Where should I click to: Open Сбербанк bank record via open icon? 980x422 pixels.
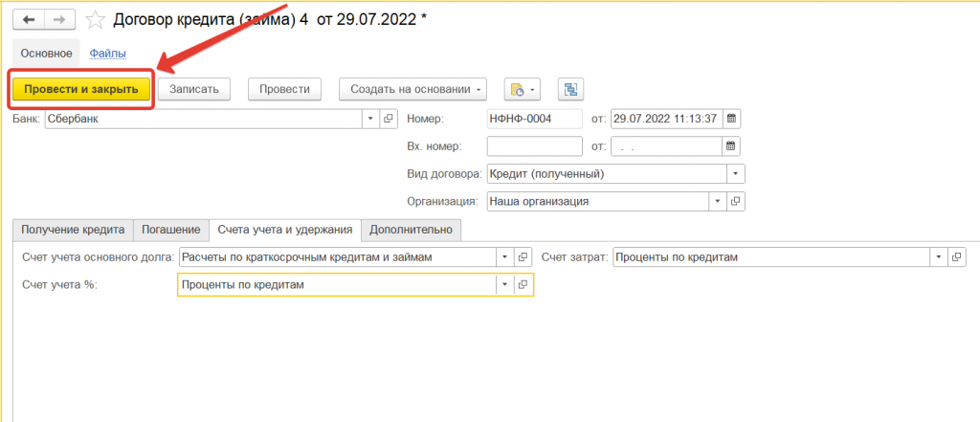tap(389, 119)
